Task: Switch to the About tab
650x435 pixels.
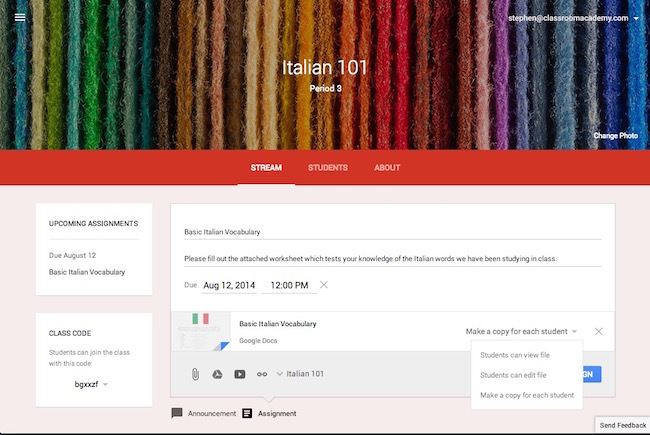Action: 387,168
